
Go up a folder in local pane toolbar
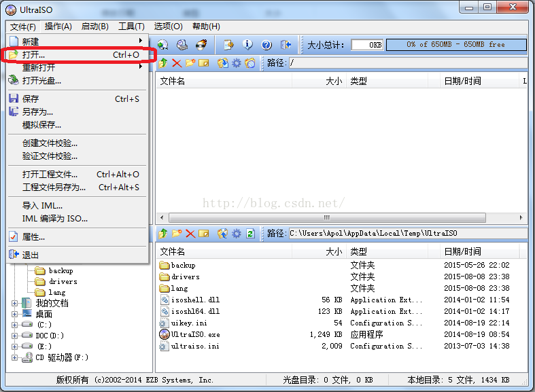click(x=162, y=234)
